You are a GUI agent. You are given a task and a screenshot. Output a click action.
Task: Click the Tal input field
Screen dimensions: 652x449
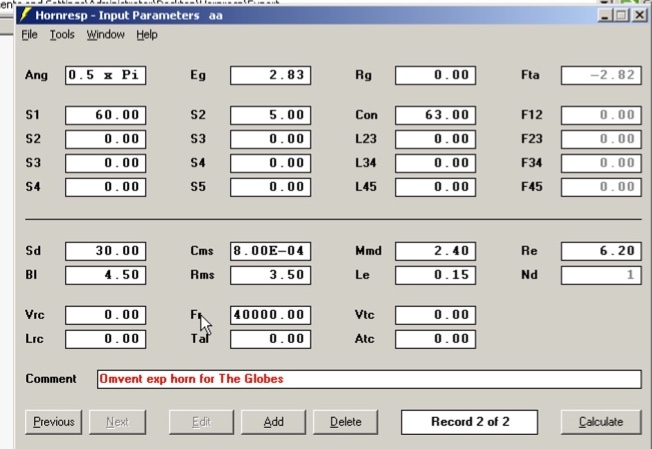pos(270,339)
